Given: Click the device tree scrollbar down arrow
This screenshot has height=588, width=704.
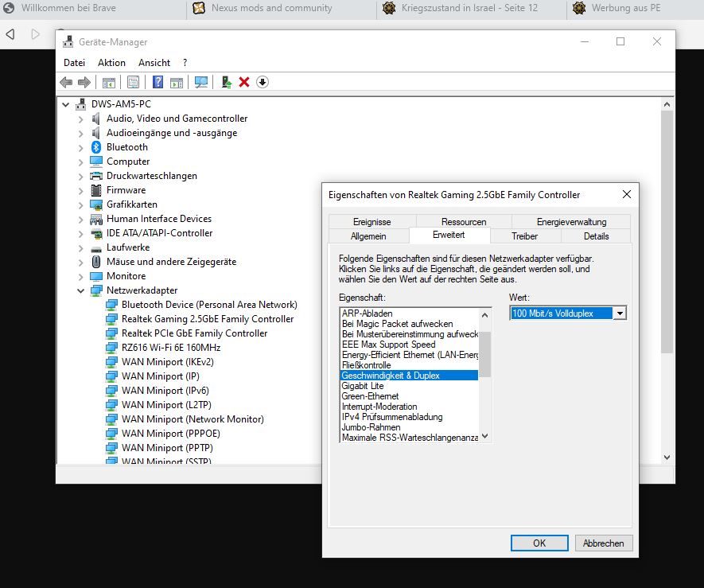Looking at the screenshot, I should click(667, 458).
